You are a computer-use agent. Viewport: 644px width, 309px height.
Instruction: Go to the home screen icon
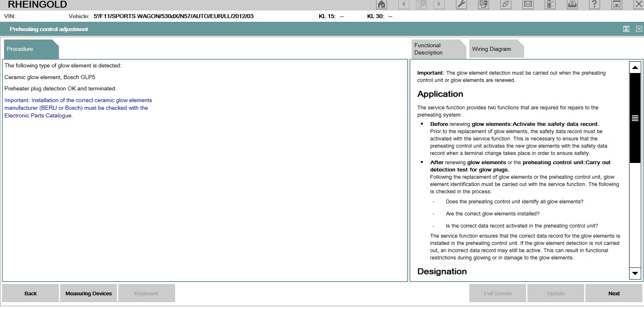tap(381, 4)
